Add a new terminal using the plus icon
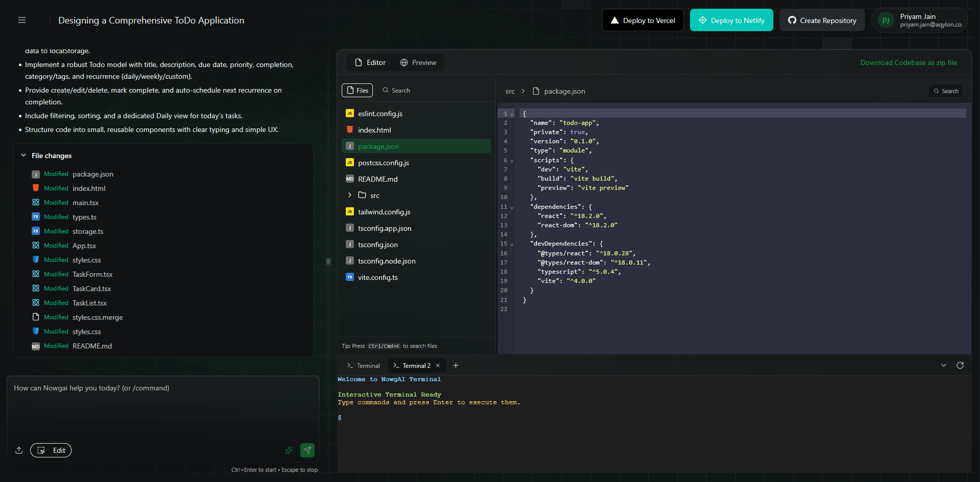Image resolution: width=980 pixels, height=482 pixels. 455,365
